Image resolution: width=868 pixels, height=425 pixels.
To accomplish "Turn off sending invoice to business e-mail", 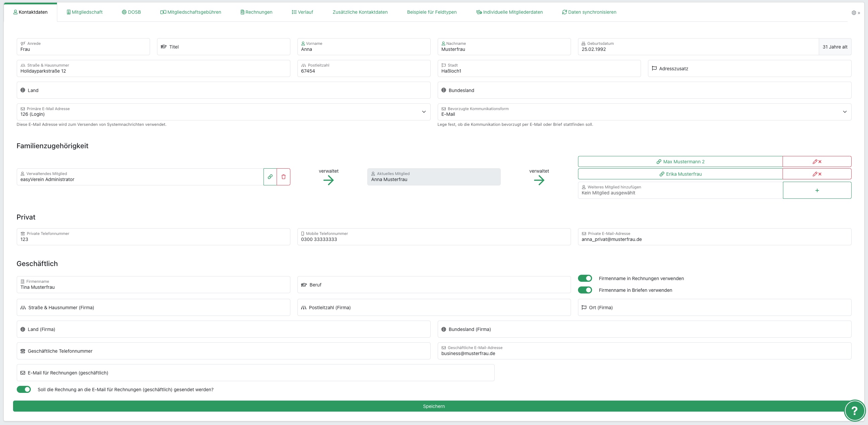I will click(23, 389).
